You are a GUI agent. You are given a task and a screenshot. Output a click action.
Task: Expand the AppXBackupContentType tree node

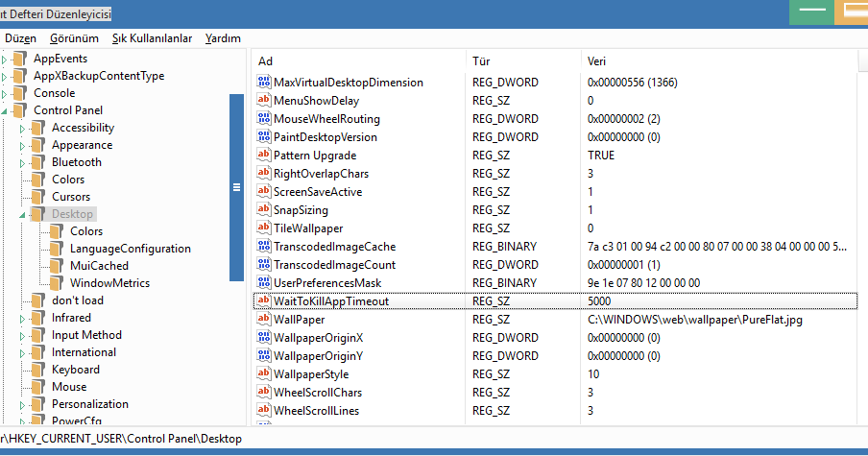click(5, 77)
